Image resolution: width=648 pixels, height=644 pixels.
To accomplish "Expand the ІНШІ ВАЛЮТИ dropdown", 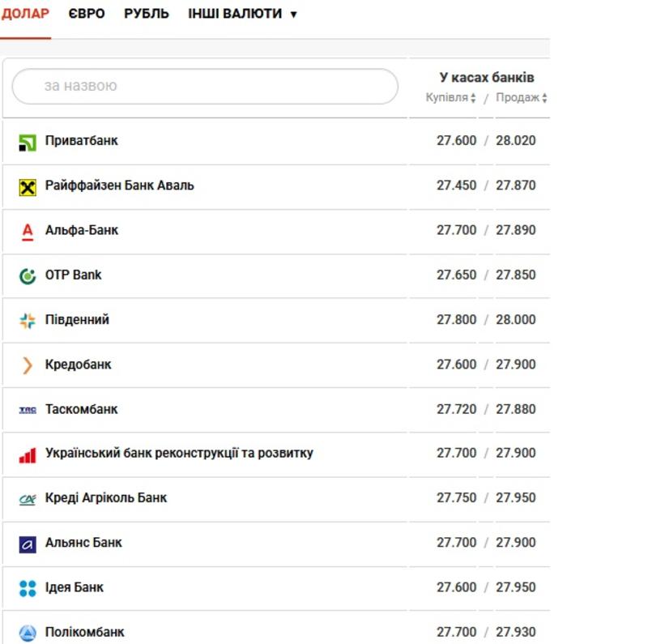I will click(x=242, y=14).
